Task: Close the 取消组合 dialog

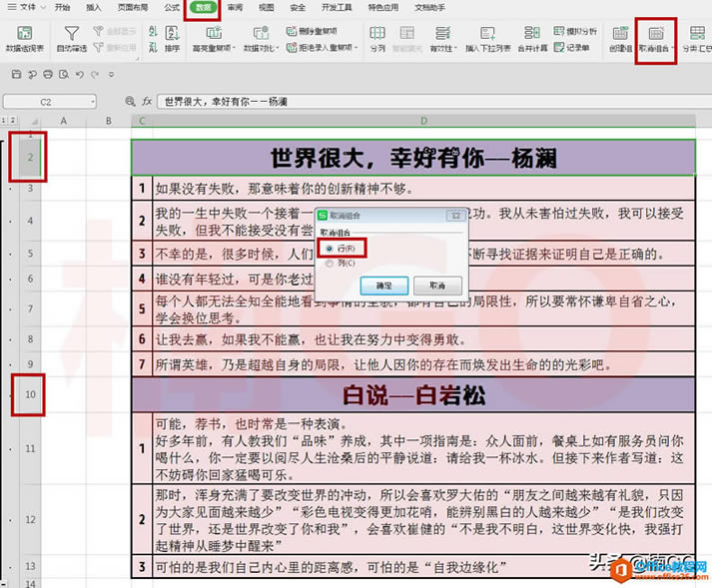Action: [x=456, y=216]
